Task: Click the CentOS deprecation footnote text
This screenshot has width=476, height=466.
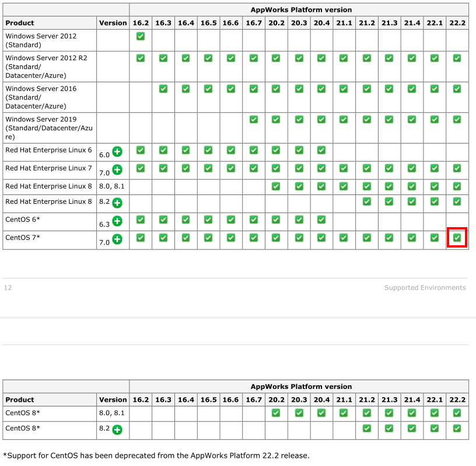Action: click(x=156, y=455)
